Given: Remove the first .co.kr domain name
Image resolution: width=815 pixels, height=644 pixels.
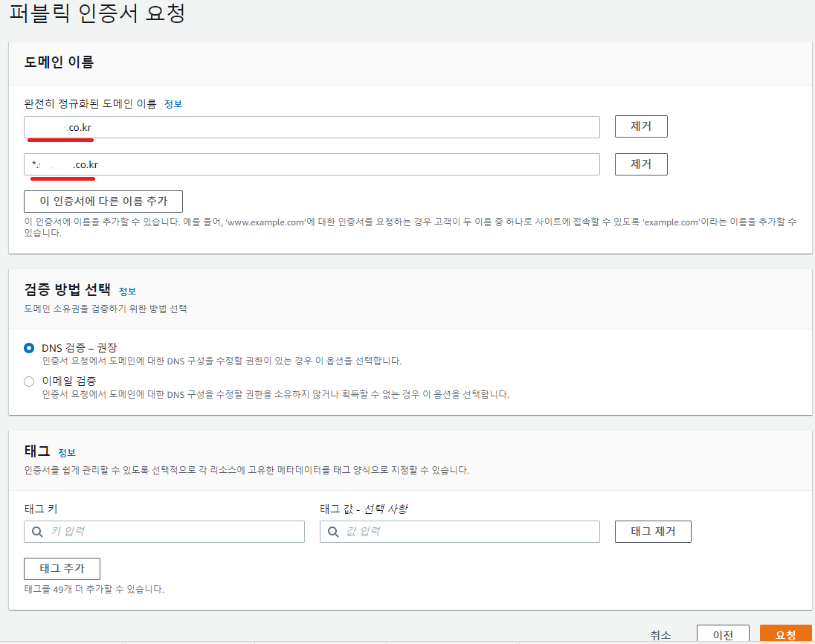Looking at the screenshot, I should [x=641, y=126].
